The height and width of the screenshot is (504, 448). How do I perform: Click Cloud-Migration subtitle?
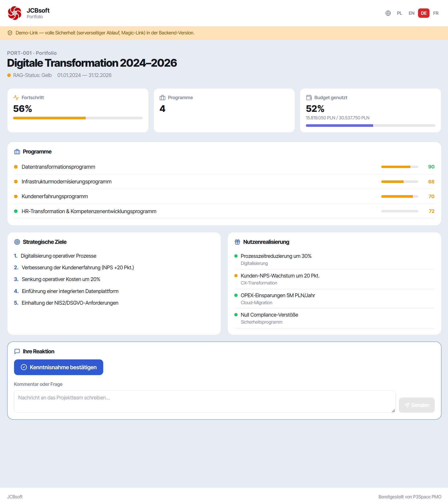256,303
